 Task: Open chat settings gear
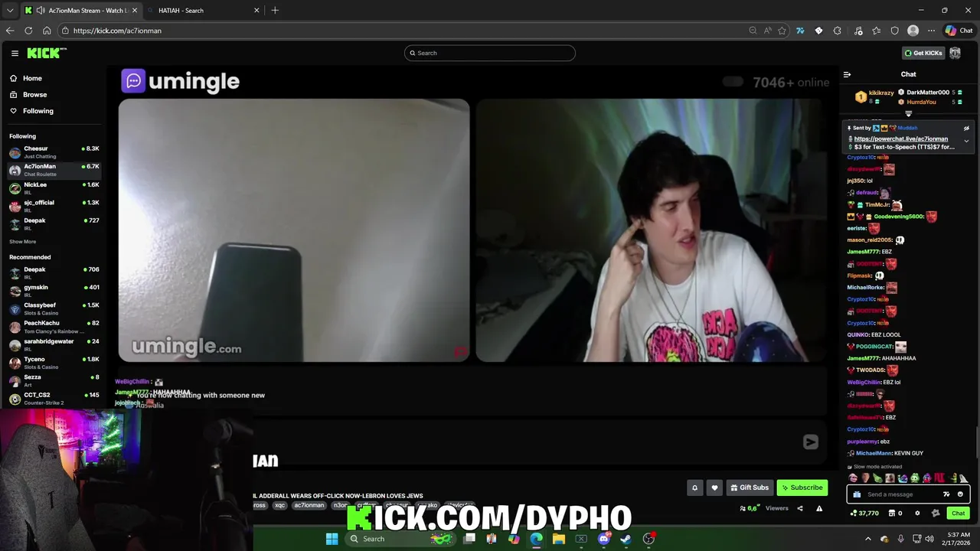coord(917,514)
